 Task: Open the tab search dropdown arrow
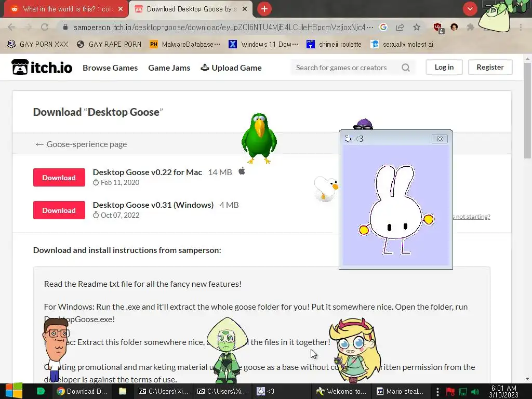(470, 9)
